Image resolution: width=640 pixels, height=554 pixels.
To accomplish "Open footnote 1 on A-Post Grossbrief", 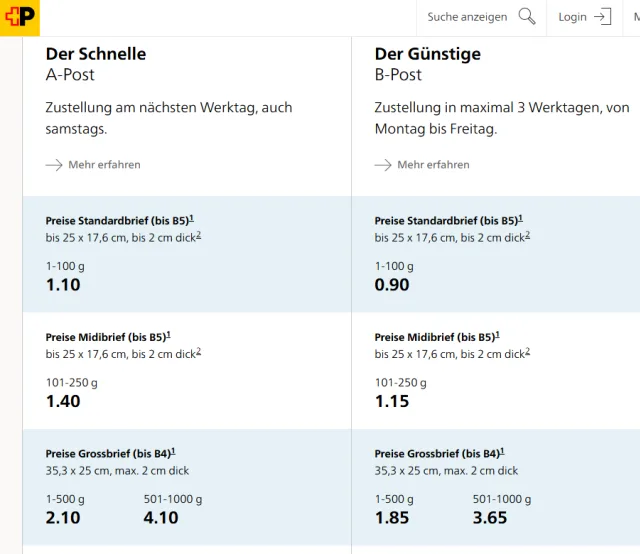I will coord(173,451).
